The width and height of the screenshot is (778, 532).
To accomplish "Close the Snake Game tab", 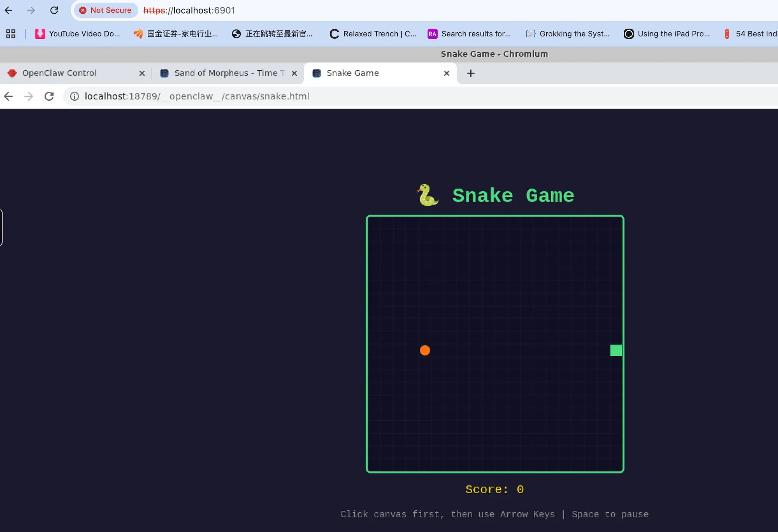I will click(x=447, y=73).
